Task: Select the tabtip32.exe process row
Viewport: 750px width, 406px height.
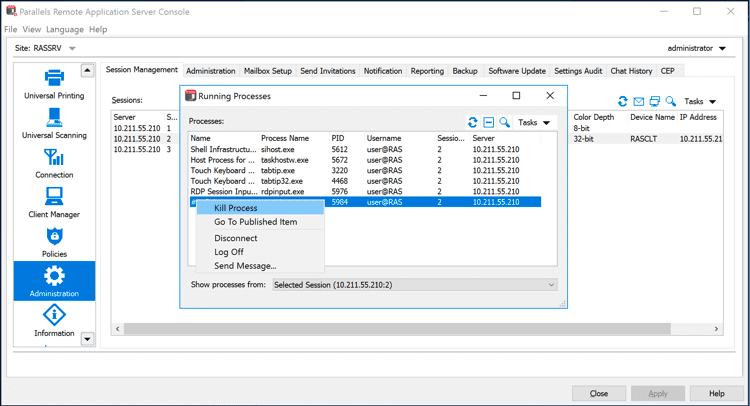Action: tap(365, 181)
